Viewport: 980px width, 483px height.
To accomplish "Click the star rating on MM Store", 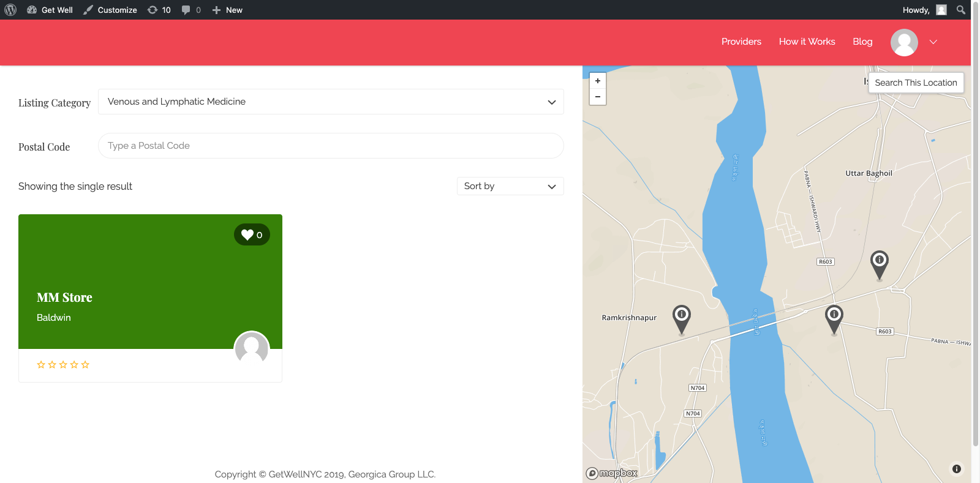I will 63,365.
